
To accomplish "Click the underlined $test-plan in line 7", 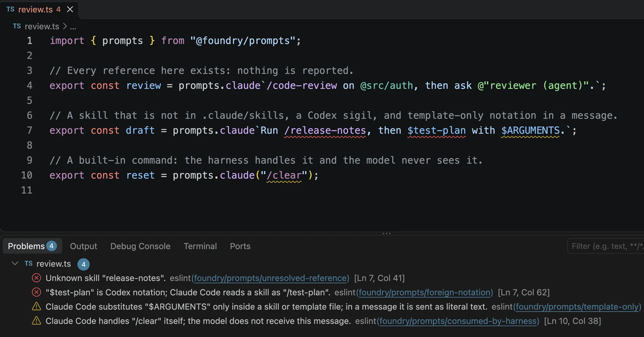I will coord(437,130).
